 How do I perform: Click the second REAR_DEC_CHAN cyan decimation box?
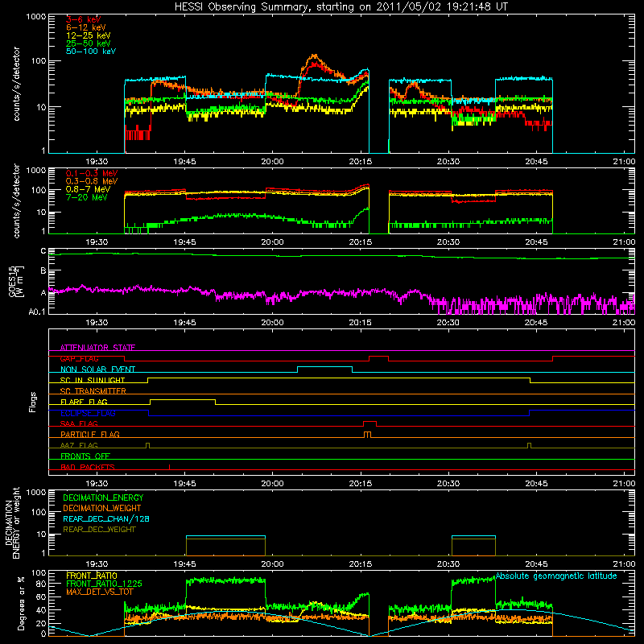coord(473,536)
